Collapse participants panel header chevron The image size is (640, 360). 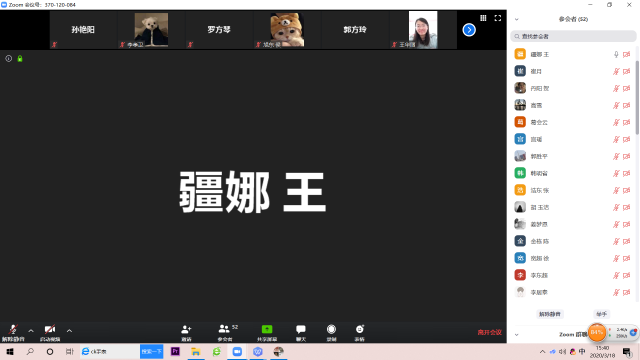pyautogui.click(x=517, y=19)
